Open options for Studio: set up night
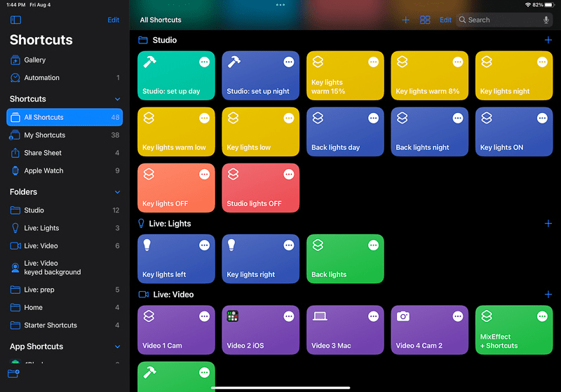Image resolution: width=561 pixels, height=392 pixels. click(289, 62)
